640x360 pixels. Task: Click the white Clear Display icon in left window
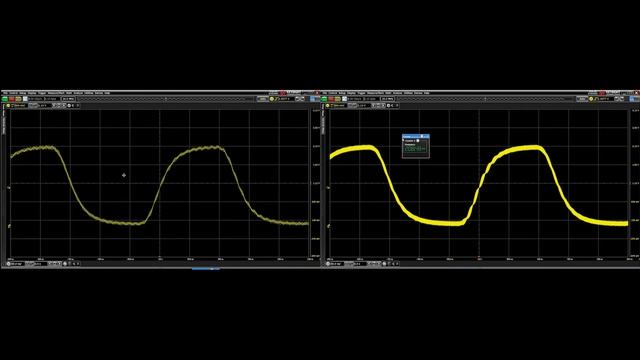coord(25,99)
